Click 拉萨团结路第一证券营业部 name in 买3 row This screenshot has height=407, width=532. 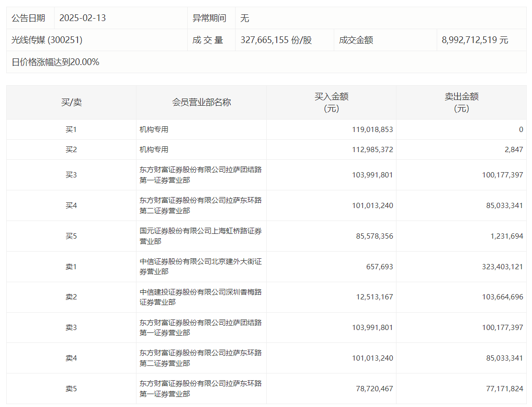click(201, 175)
